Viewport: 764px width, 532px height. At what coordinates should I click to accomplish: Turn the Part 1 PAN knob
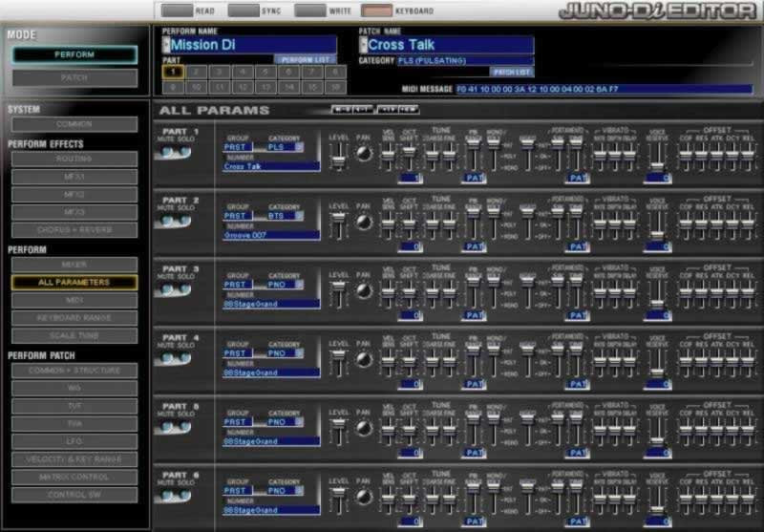364,154
